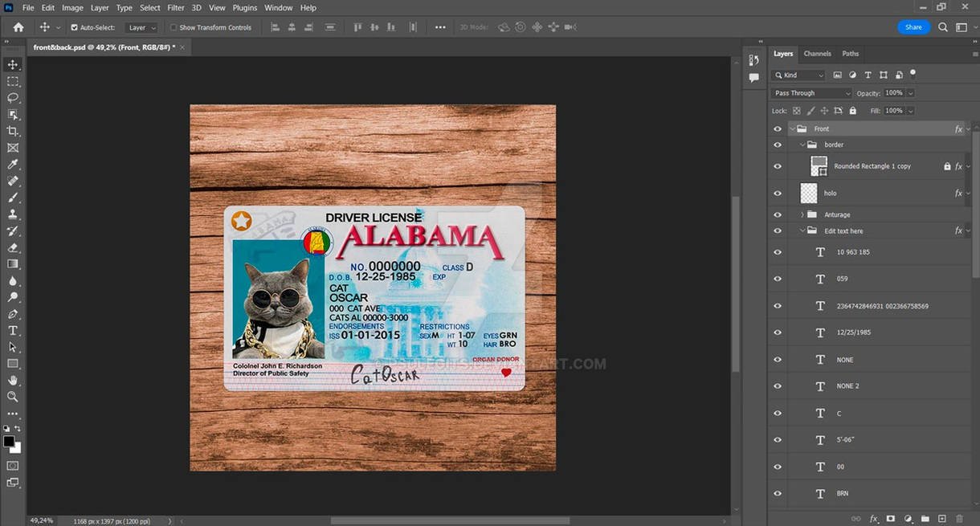
Task: Enable the Auto-Select checkbox
Action: (x=74, y=27)
